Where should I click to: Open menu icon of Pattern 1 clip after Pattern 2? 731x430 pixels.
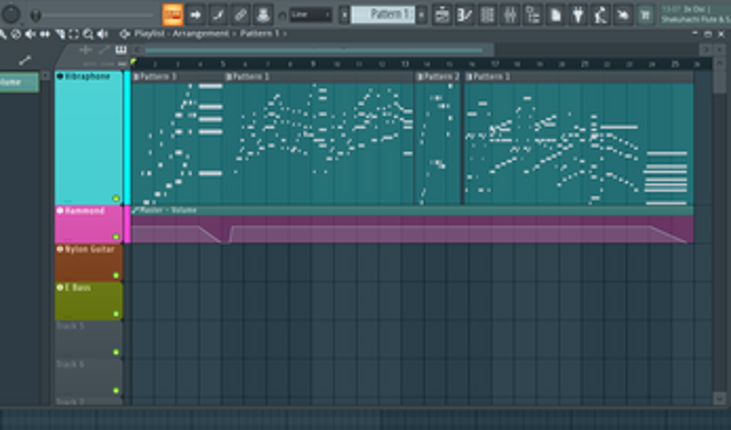pos(469,76)
